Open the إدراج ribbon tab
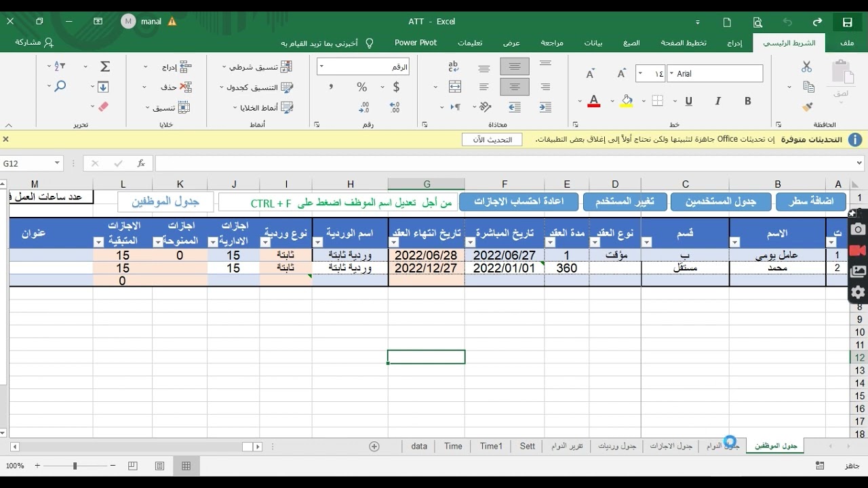This screenshot has height=488, width=868. (734, 43)
